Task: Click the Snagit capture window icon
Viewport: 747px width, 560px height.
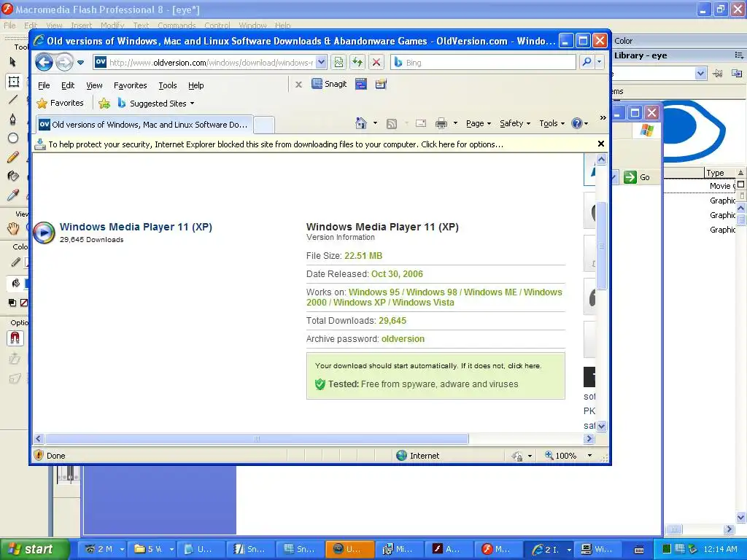Action: [x=361, y=85]
